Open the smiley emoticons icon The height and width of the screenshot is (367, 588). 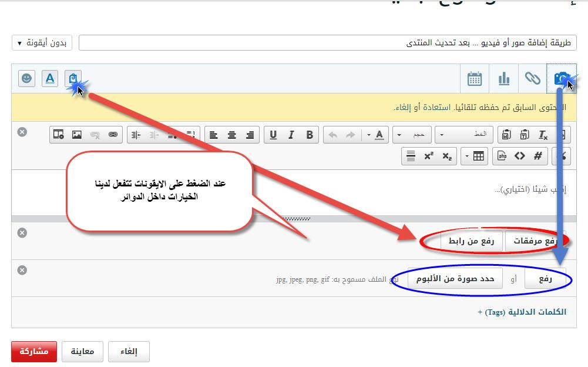[x=26, y=78]
